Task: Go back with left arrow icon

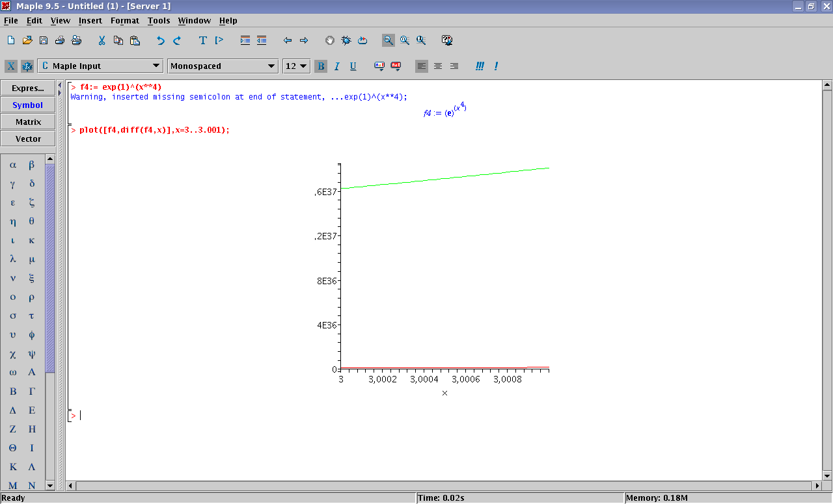Action: (288, 40)
